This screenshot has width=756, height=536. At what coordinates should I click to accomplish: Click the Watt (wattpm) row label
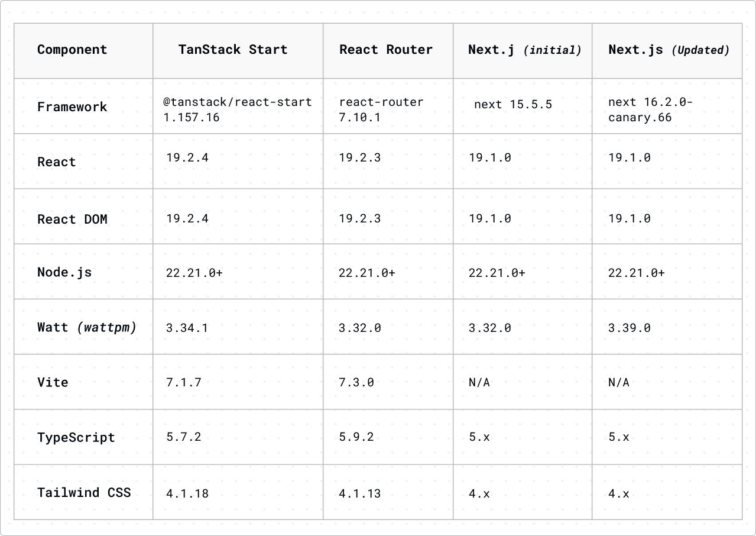(x=87, y=327)
